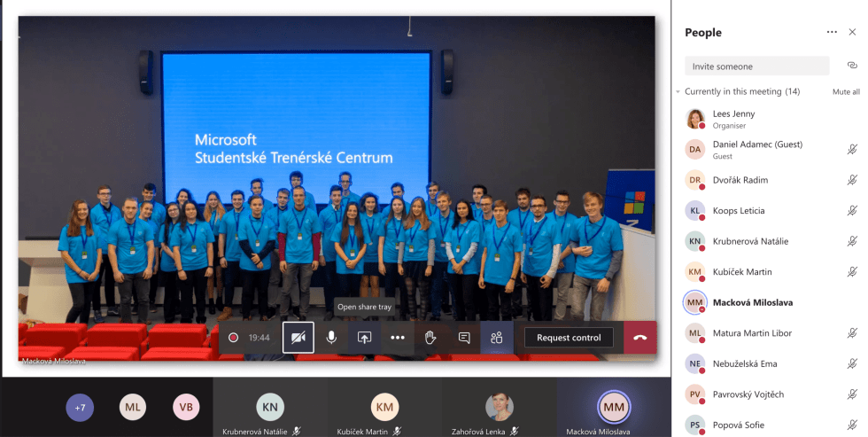This screenshot has height=437, width=868.
Task: Select Macková Miloslava in the People list
Action: pos(771,302)
